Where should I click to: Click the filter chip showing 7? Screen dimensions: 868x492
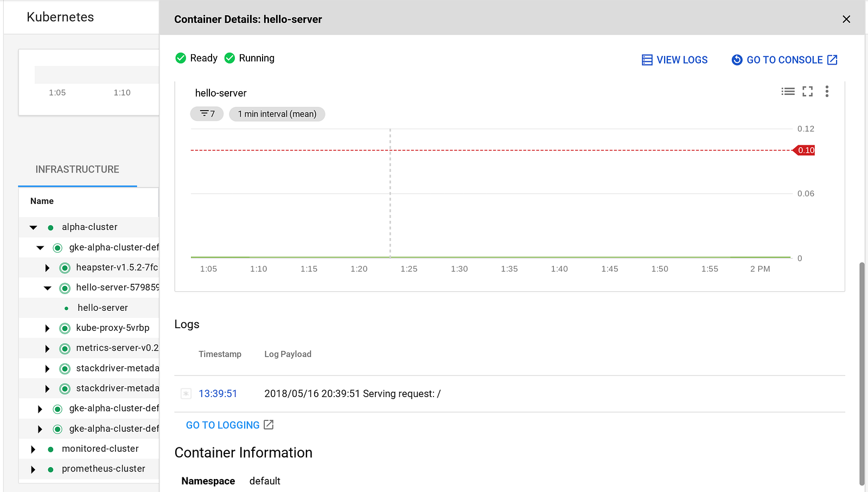[207, 114]
